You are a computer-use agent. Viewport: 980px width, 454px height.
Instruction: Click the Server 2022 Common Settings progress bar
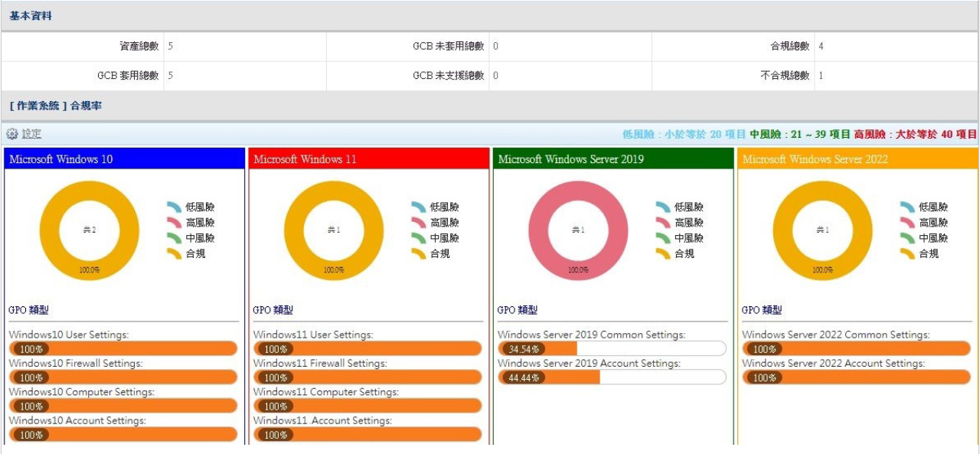point(856,349)
